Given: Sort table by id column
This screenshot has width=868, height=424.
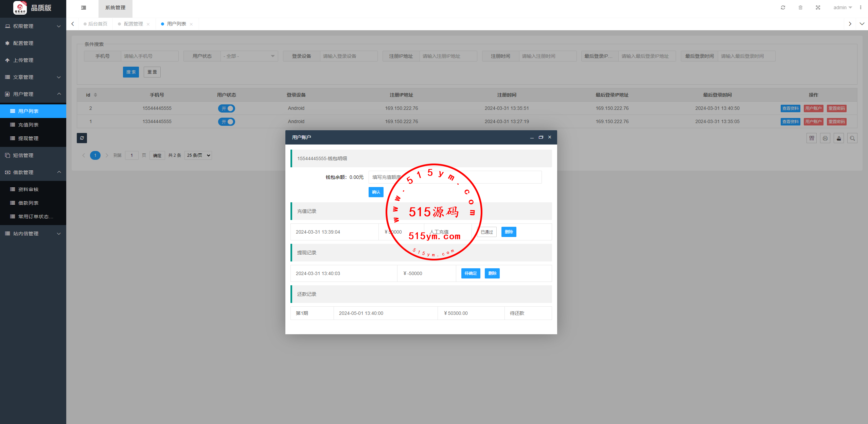Looking at the screenshot, I should [x=95, y=95].
